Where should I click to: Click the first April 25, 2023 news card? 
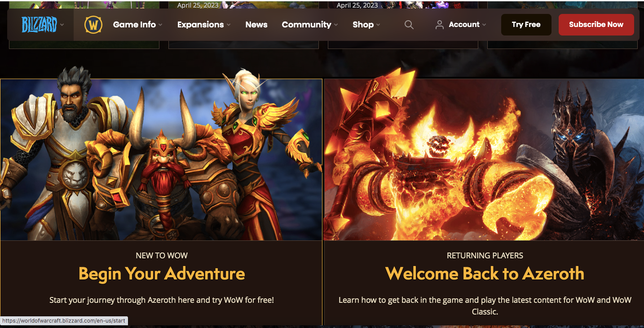pos(243,24)
